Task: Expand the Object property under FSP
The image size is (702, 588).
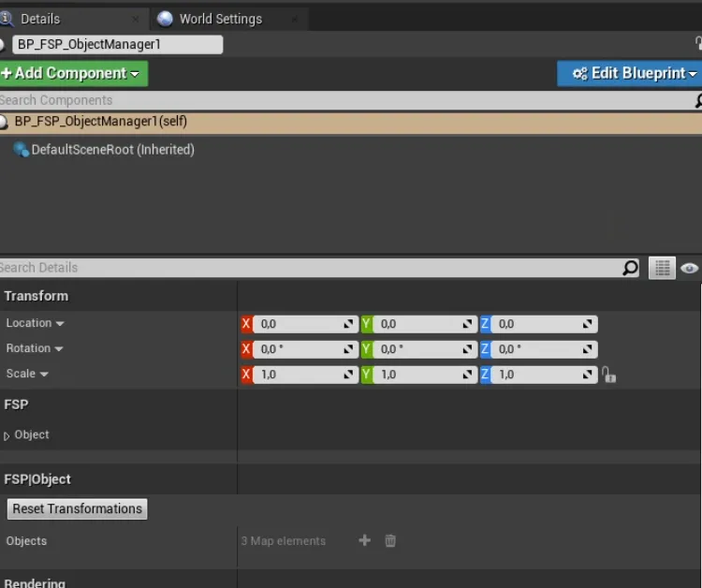Action: [x=7, y=435]
